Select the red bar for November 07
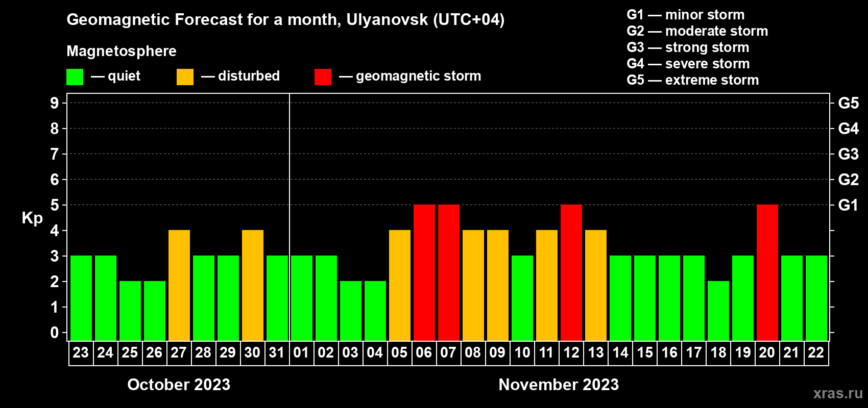This screenshot has height=408, width=868. [x=449, y=272]
